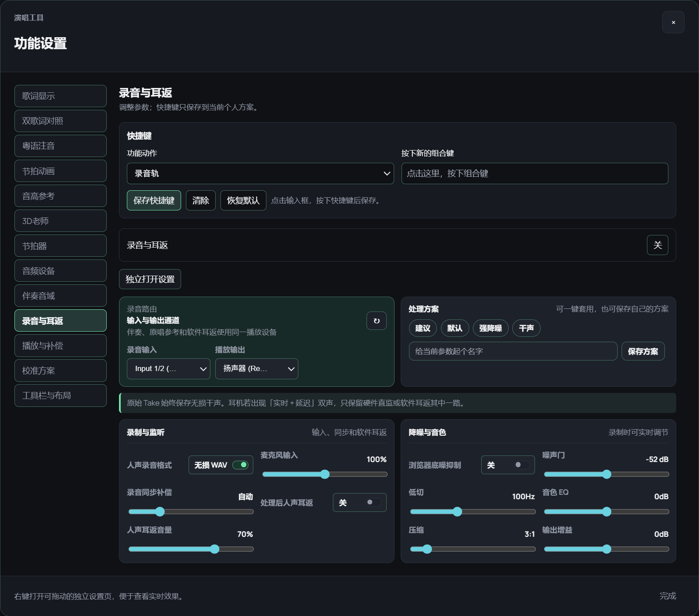Screen dimensions: 699x616
Task: Click the 保存方案 button
Action: 643,351
